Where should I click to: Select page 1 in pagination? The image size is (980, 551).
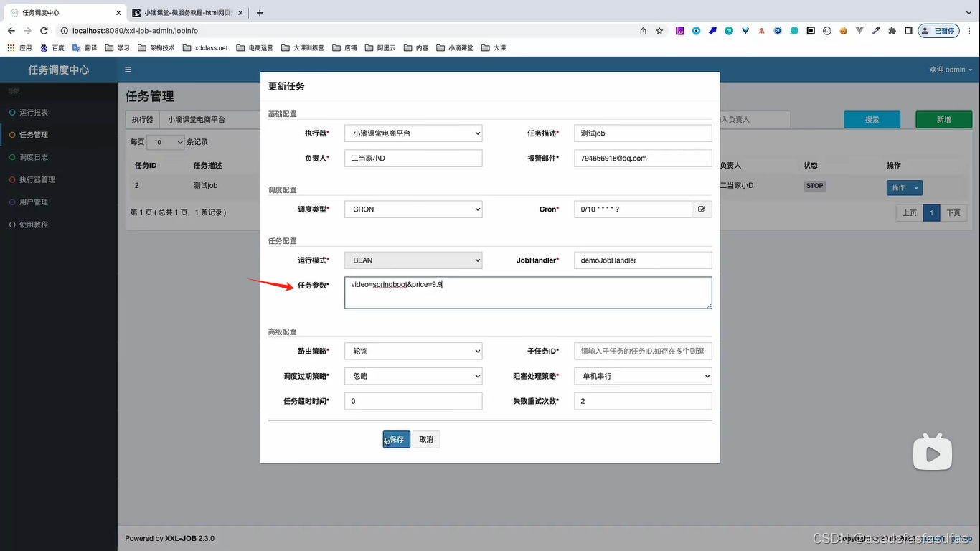coord(931,213)
